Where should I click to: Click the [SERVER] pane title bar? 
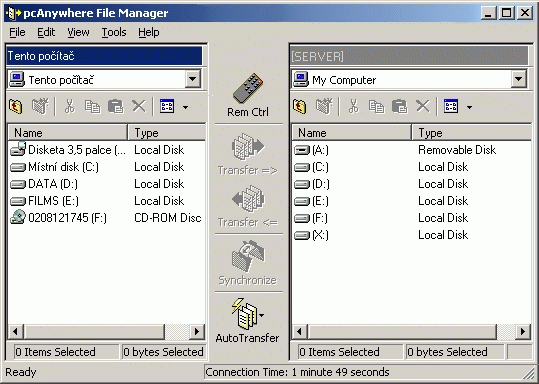[409, 56]
